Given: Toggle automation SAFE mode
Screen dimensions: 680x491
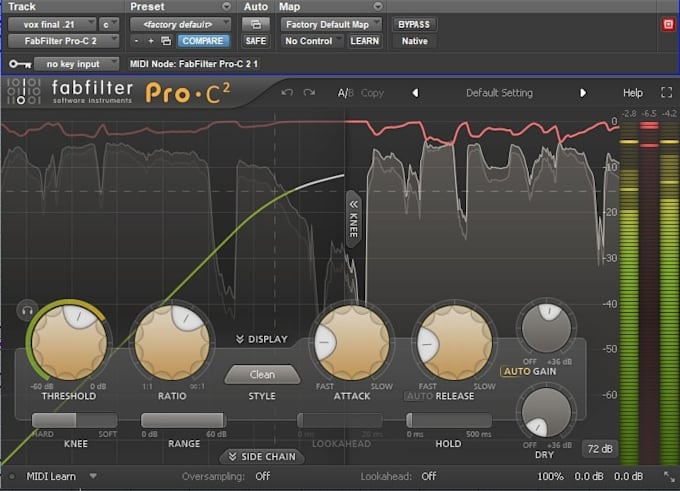Looking at the screenshot, I should 256,41.
